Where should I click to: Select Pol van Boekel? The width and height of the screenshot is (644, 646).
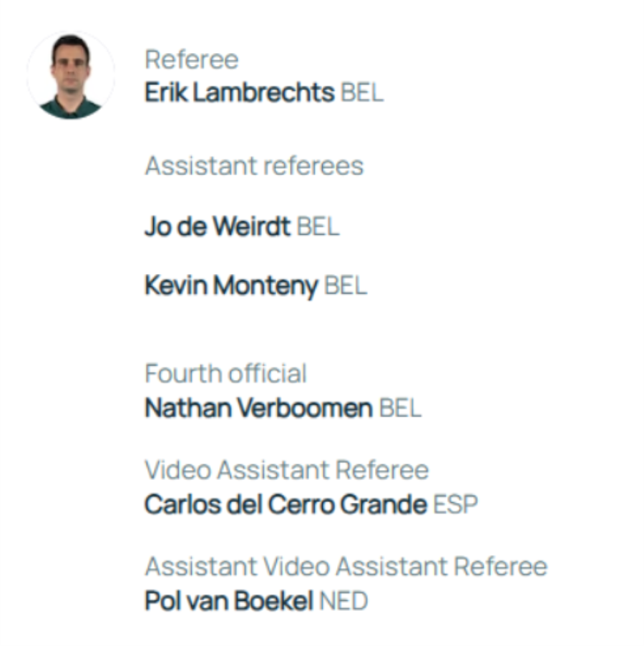click(x=228, y=601)
